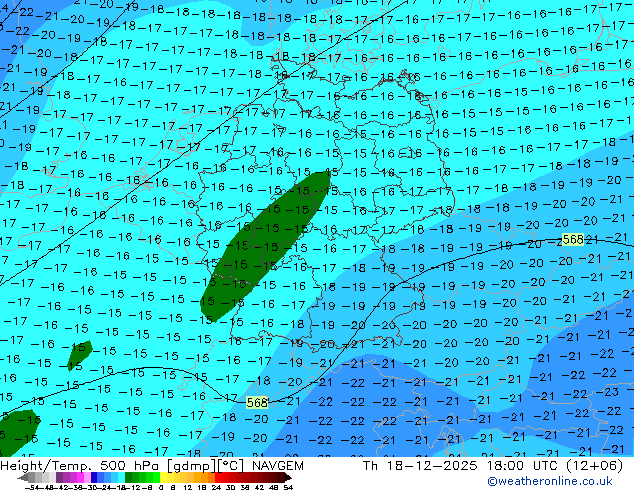
Task: Click the '(12+06)' forecast offset text
Action: tap(594, 466)
